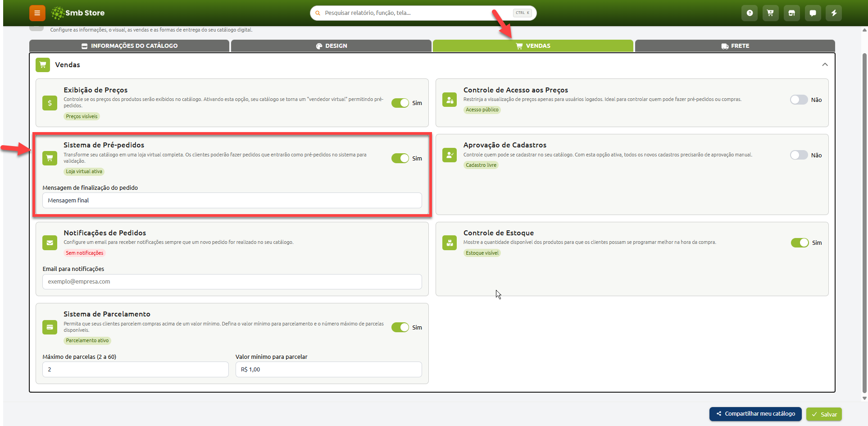
Task: Click the Cadastro livre badge
Action: coord(481,165)
